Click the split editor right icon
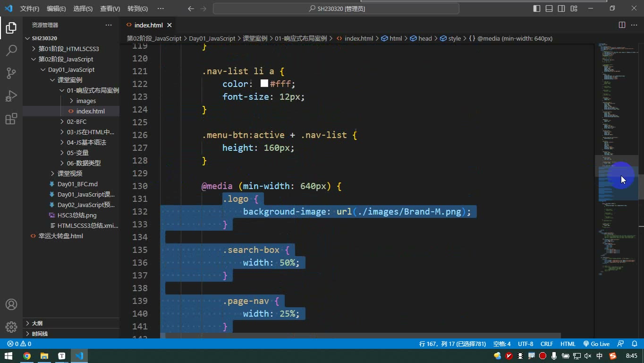 (x=622, y=25)
